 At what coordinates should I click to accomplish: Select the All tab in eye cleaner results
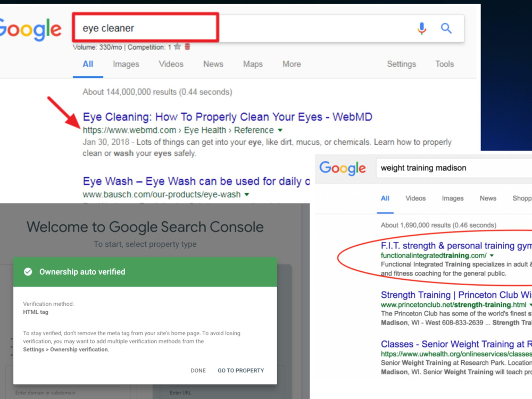[x=88, y=64]
